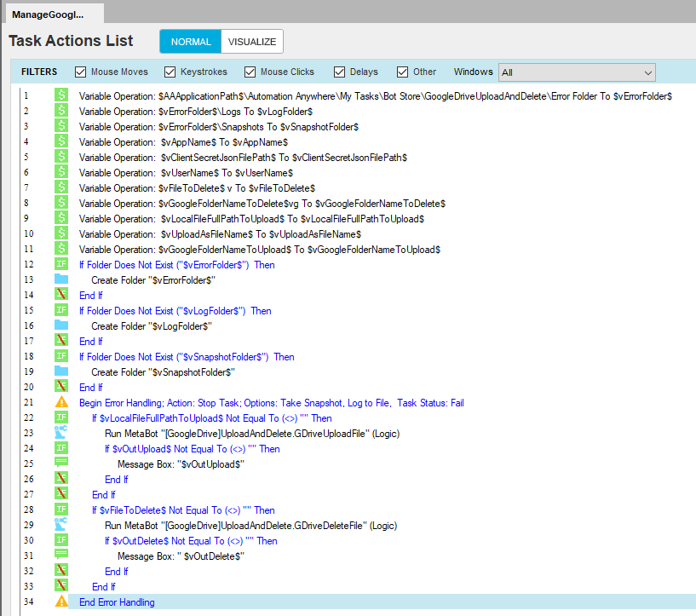Viewport: 696px width, 616px height.
Task: Click the folder icon on line 13
Action: [x=61, y=280]
